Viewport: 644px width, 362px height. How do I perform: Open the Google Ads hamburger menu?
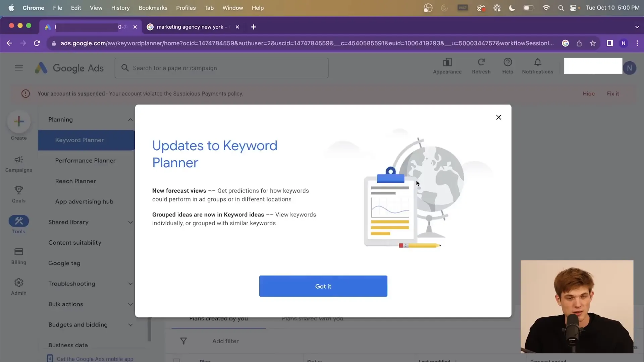click(x=19, y=68)
